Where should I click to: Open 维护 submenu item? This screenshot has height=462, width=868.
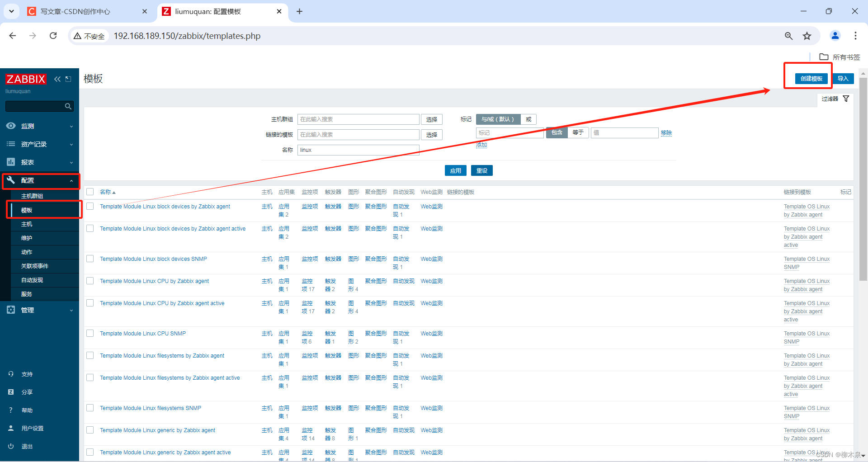[27, 238]
